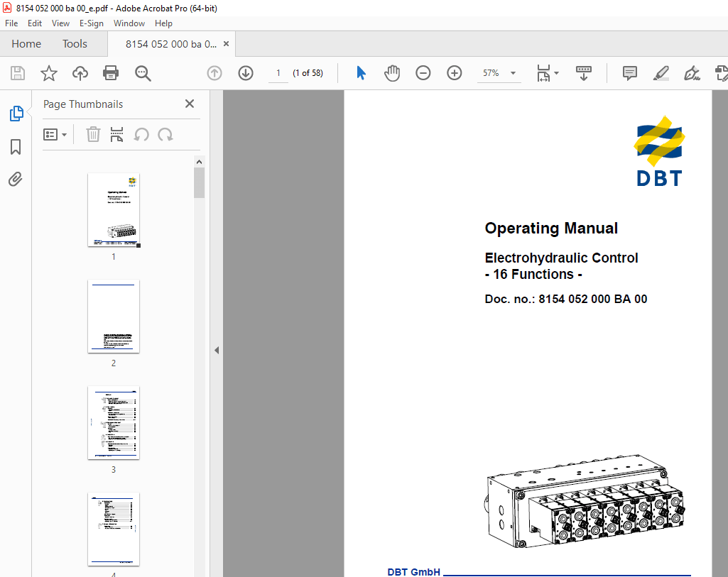This screenshot has height=577, width=728.
Task: Select page 2 thumbnail
Action: [114, 317]
